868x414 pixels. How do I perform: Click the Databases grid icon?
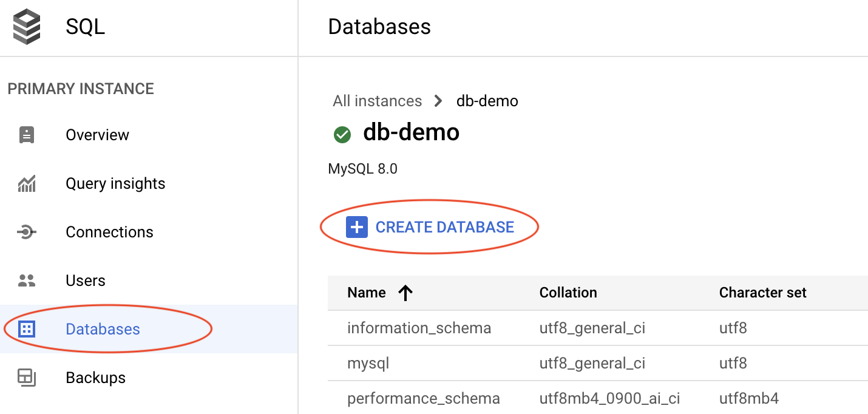27,328
